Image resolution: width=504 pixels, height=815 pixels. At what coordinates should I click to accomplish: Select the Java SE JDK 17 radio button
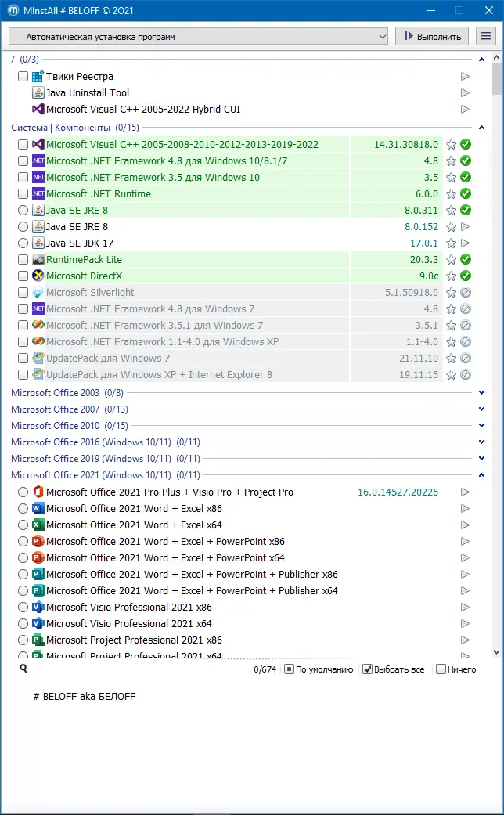23,243
